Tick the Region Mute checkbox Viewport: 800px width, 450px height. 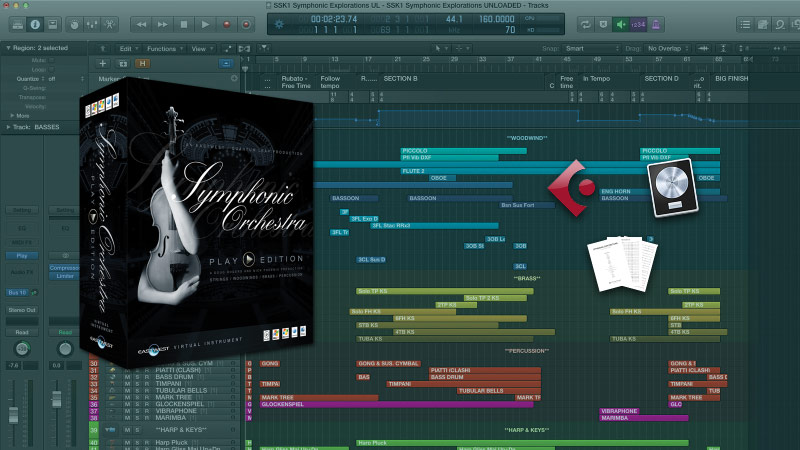coord(52,60)
